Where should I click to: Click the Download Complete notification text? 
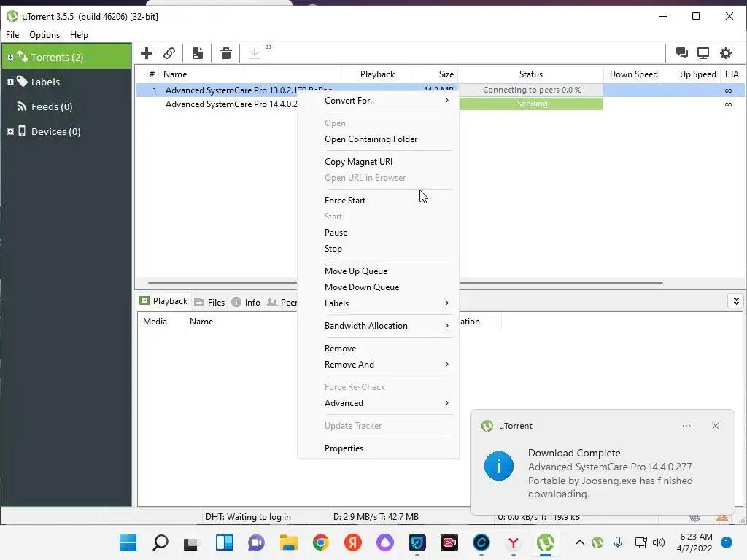pyautogui.click(x=574, y=453)
